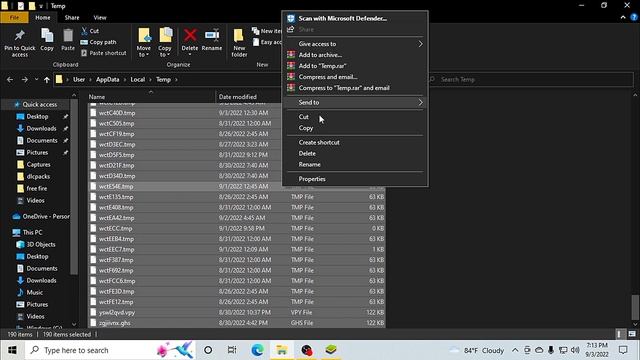Open 3D Objects in sidebar
The width and height of the screenshot is (640, 360).
(x=40, y=244)
